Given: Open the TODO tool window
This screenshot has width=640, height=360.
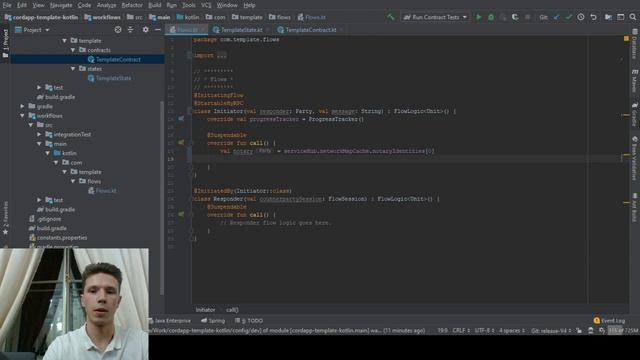Looking at the screenshot, I should (x=249, y=321).
